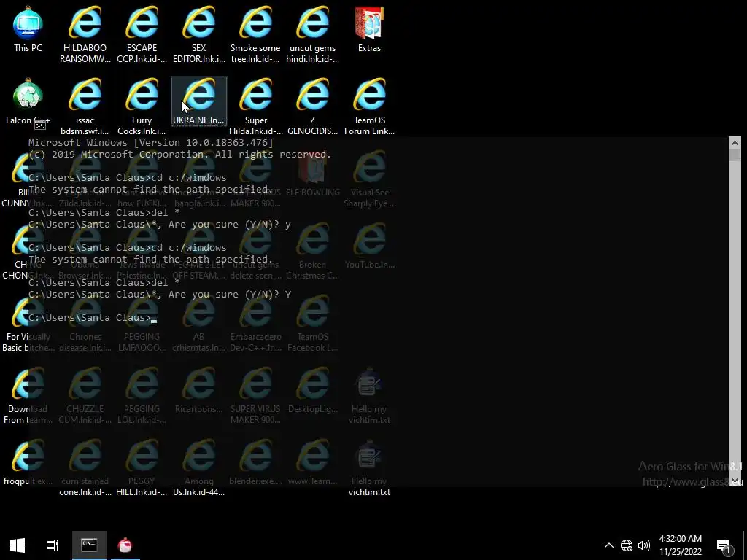
Task: Select the Smoke some tree.lnk shortcut
Action: 255,34
